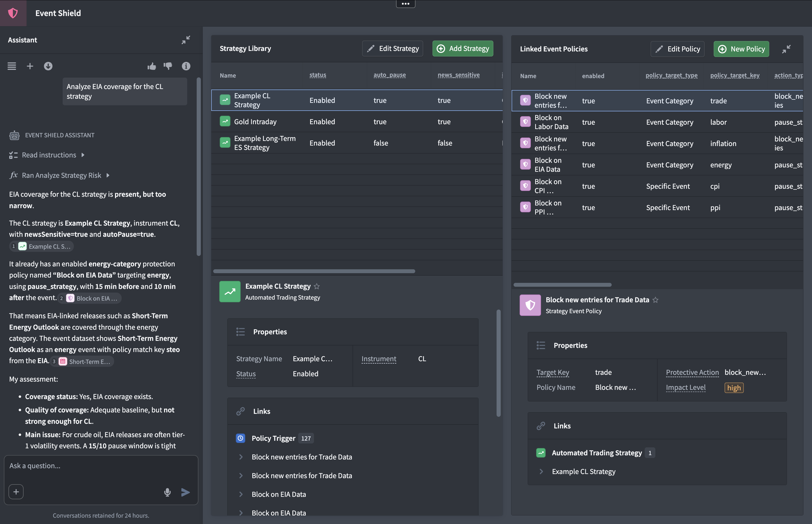Open the top ellipsis menu

coord(405,4)
